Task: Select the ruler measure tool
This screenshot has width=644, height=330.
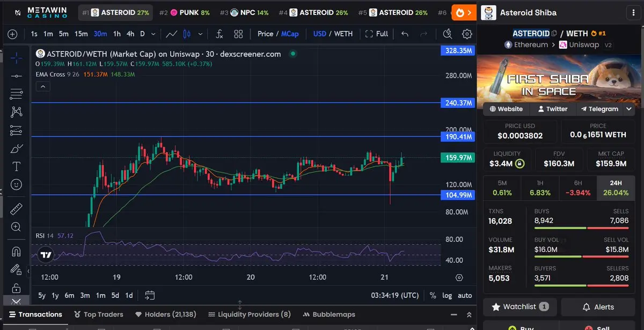Action: tap(16, 209)
